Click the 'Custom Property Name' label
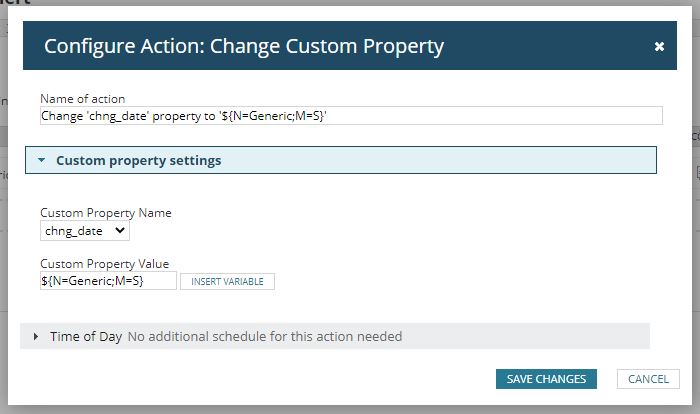Viewport: 700px width, 414px height. coord(105,213)
